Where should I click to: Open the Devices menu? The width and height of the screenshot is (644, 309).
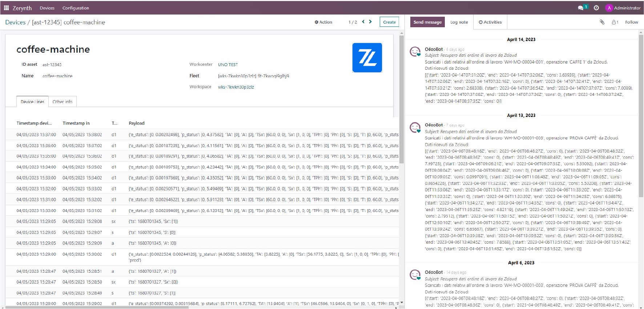(x=47, y=8)
